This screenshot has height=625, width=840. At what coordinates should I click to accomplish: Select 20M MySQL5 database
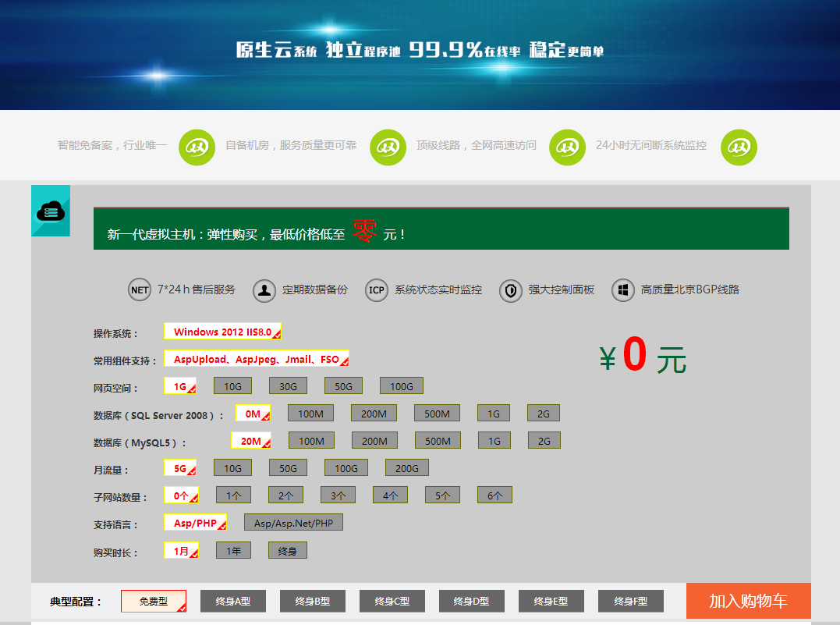pos(251,441)
